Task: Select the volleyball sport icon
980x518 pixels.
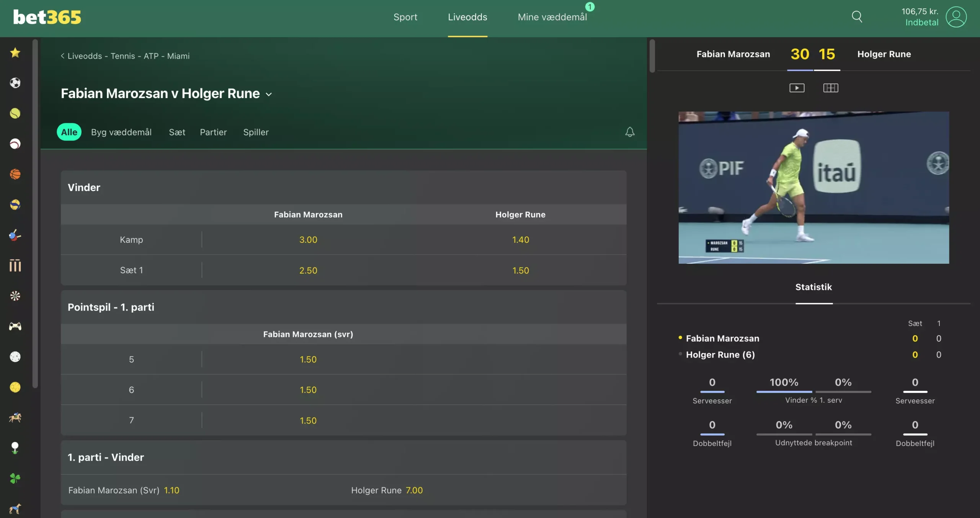Action: (x=15, y=204)
